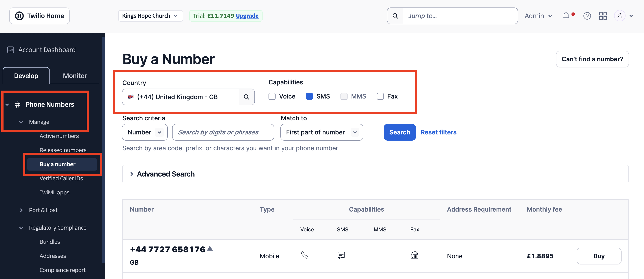This screenshot has height=279, width=644.
Task: Open the First part of number dropdown
Action: [322, 132]
